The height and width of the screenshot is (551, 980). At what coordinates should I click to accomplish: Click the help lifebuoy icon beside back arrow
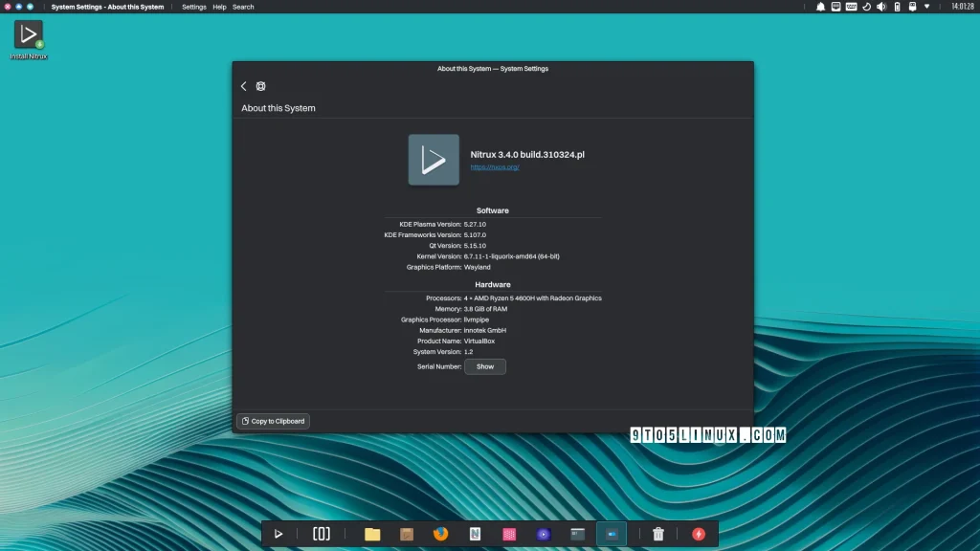(260, 86)
